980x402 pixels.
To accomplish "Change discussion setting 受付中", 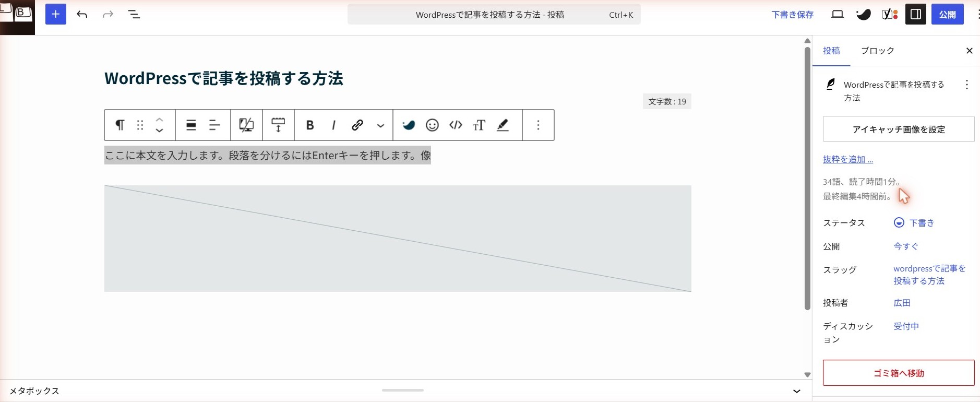I will tap(906, 326).
